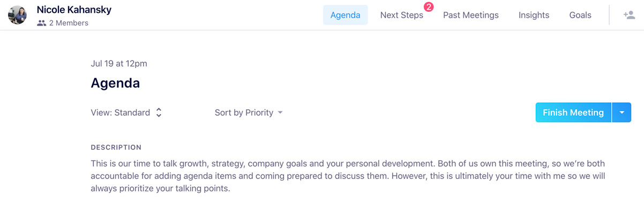Screen dimensions: 644x211
Task: Select the Insights tab
Action: 534,15
